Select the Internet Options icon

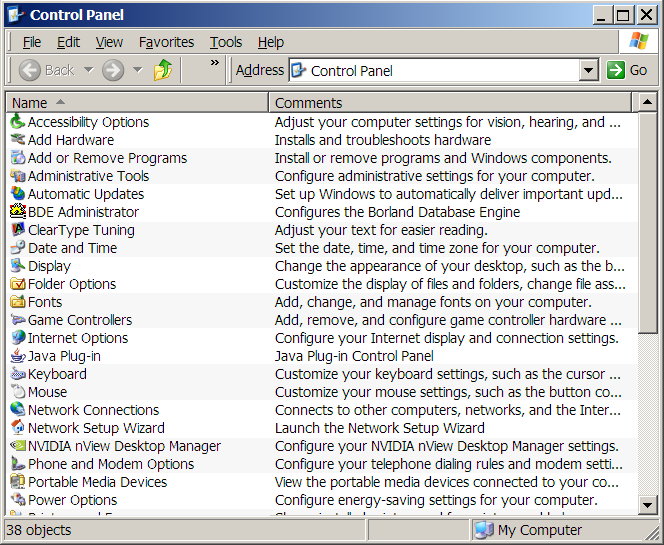pos(18,338)
